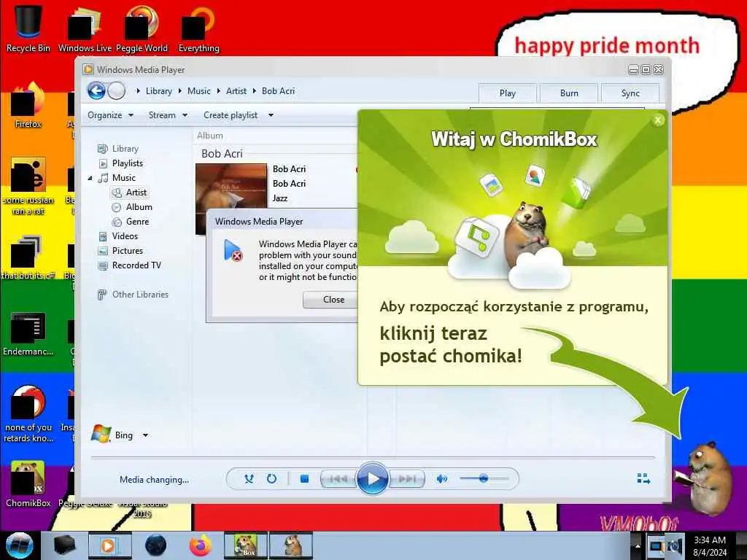
Task: Select Genre under Music
Action: (137, 222)
